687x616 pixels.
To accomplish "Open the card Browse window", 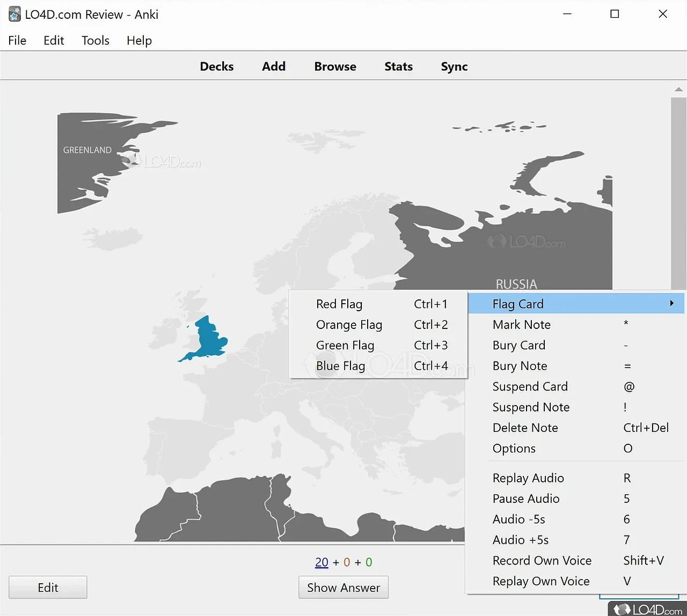I will click(335, 67).
